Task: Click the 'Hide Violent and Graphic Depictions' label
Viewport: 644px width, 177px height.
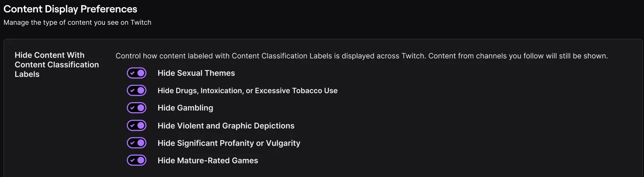Action: [225, 126]
